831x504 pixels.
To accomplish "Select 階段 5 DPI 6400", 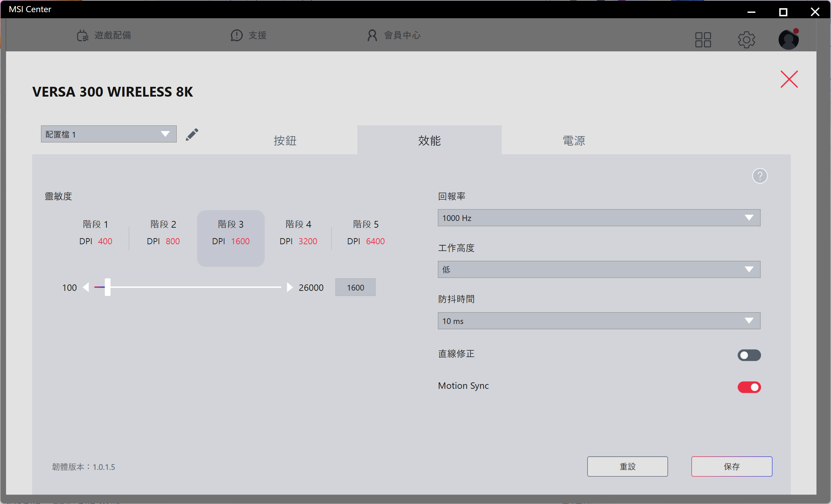I will (366, 233).
